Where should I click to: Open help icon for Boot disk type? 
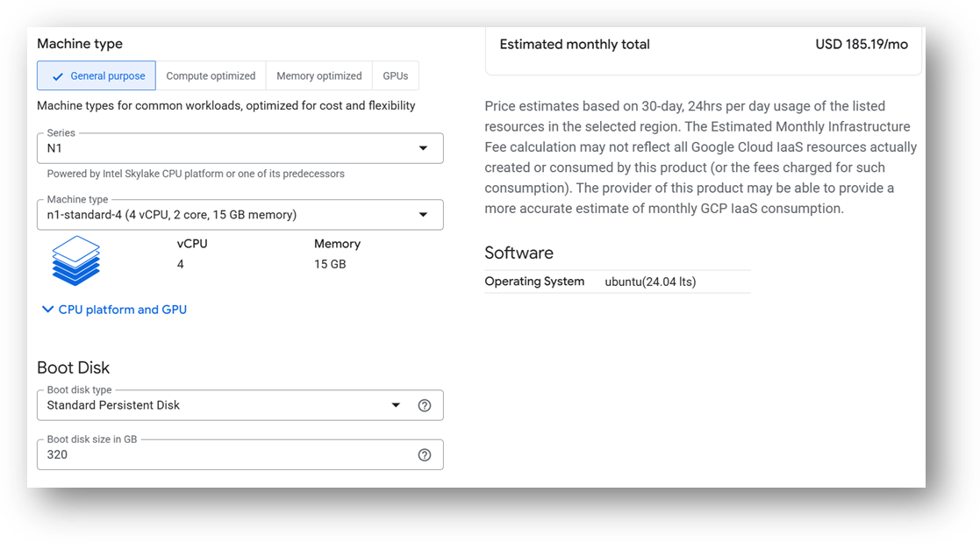(425, 405)
